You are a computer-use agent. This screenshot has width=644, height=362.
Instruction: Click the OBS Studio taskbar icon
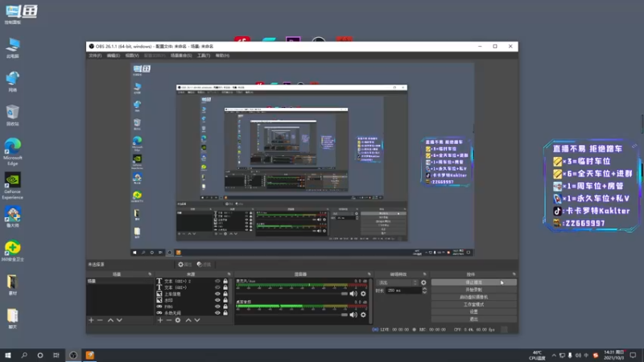click(73, 356)
